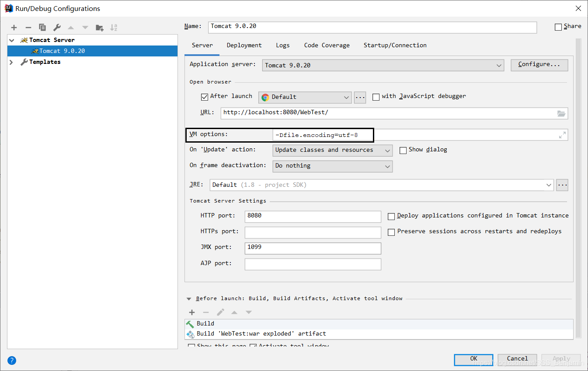The image size is (588, 371).
Task: Sort configurations alphabetically
Action: point(114,28)
